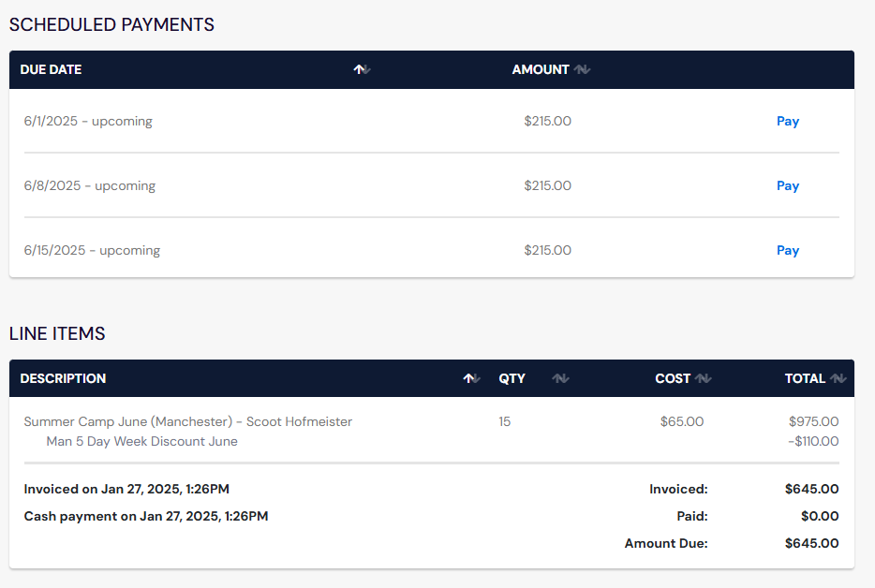Click the TOTAL column header

[805, 377]
